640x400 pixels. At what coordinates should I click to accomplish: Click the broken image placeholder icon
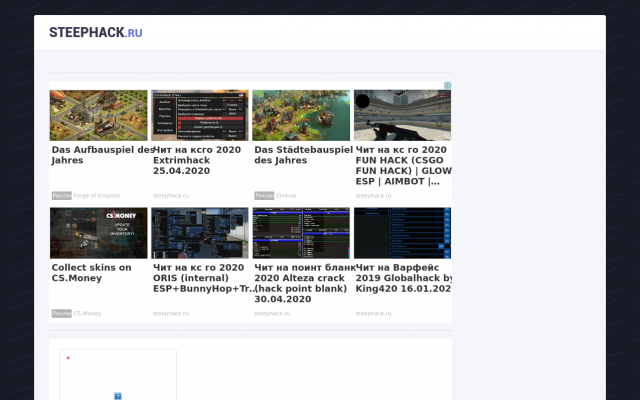tap(118, 396)
